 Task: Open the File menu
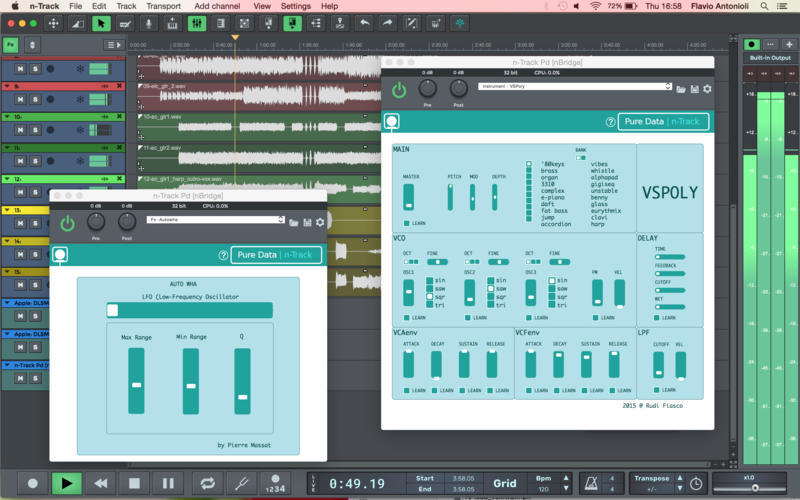pyautogui.click(x=76, y=6)
